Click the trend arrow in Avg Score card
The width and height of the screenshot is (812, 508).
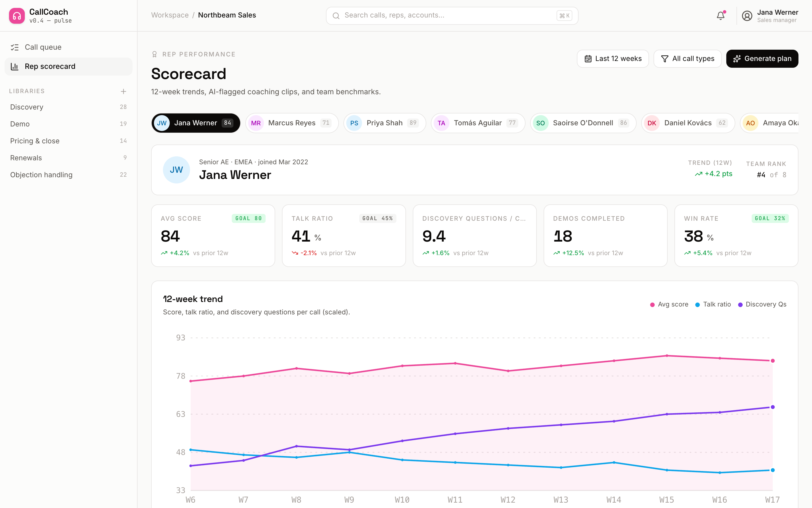pos(164,253)
